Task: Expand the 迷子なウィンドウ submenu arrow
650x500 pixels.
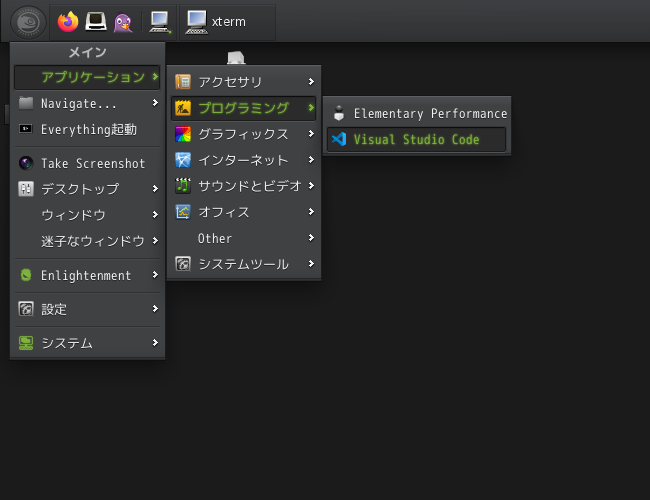Action: pyautogui.click(x=155, y=240)
